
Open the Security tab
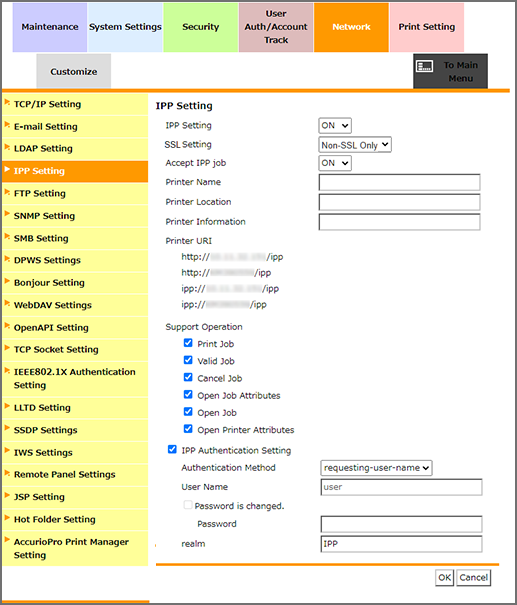(201, 27)
